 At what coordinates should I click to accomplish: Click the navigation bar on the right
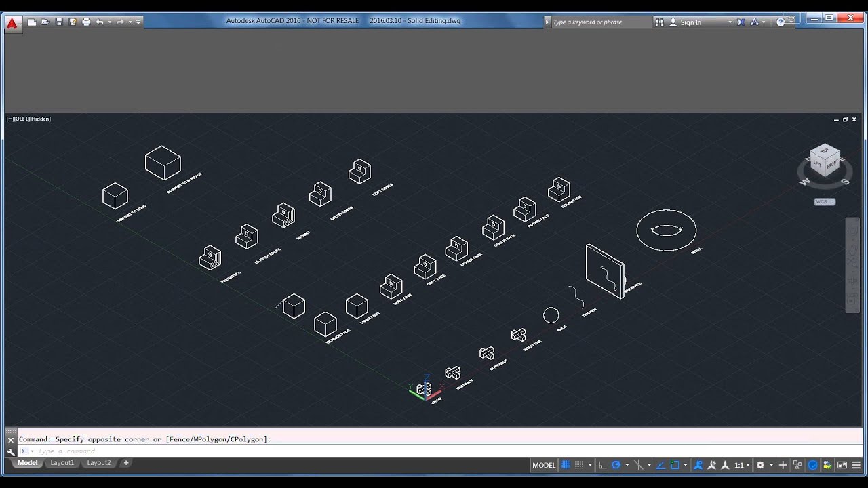852,265
